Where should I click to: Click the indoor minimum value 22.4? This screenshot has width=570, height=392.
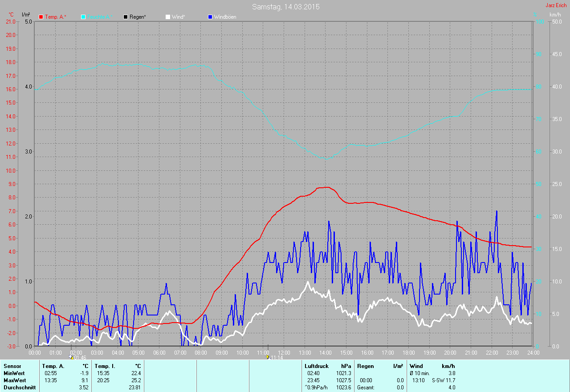136,373
